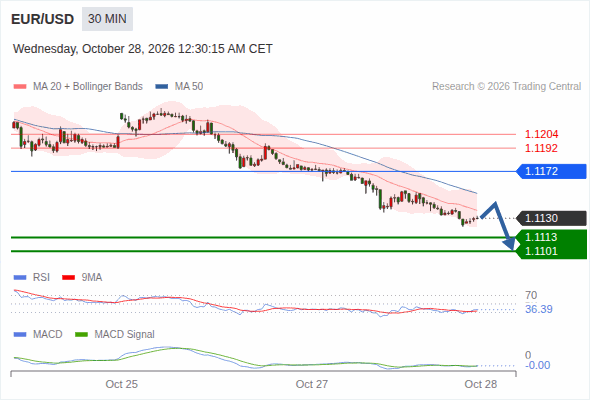Click the 9MA legend label
This screenshot has height=400, width=590.
pos(92,278)
